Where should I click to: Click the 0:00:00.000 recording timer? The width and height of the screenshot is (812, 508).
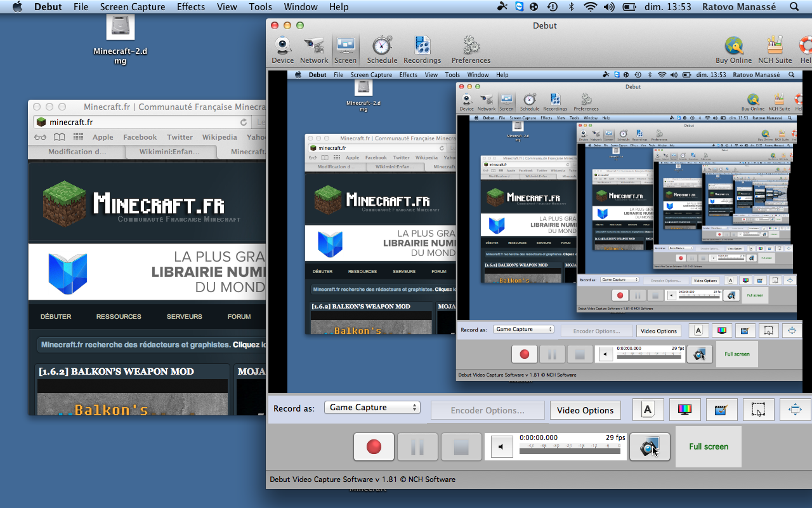coord(539,438)
